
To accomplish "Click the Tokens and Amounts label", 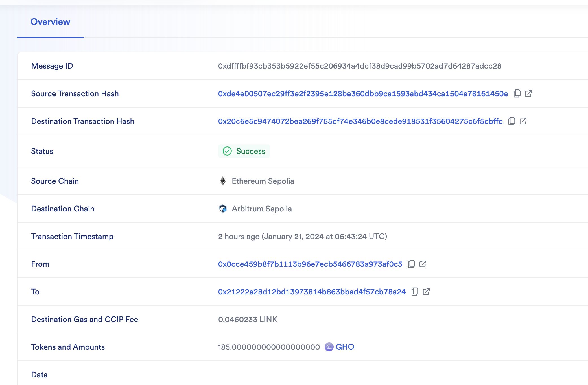I will [x=68, y=347].
